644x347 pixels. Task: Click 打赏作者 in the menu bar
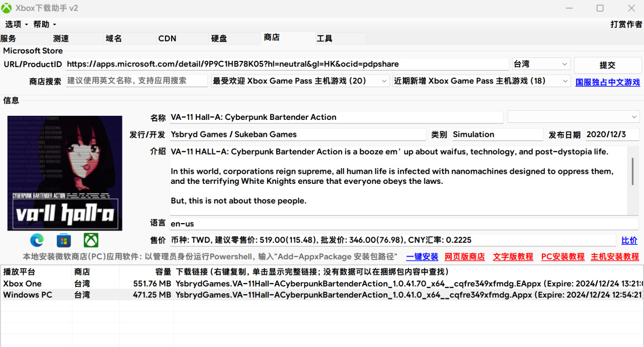626,24
